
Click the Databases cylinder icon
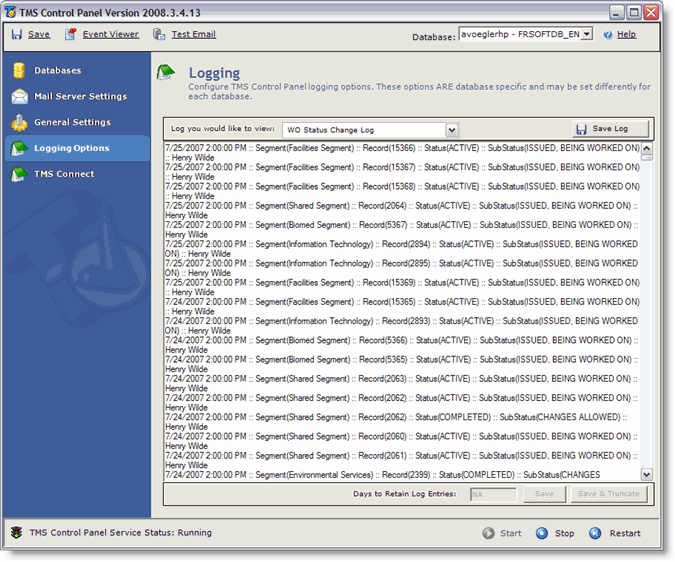click(x=19, y=70)
